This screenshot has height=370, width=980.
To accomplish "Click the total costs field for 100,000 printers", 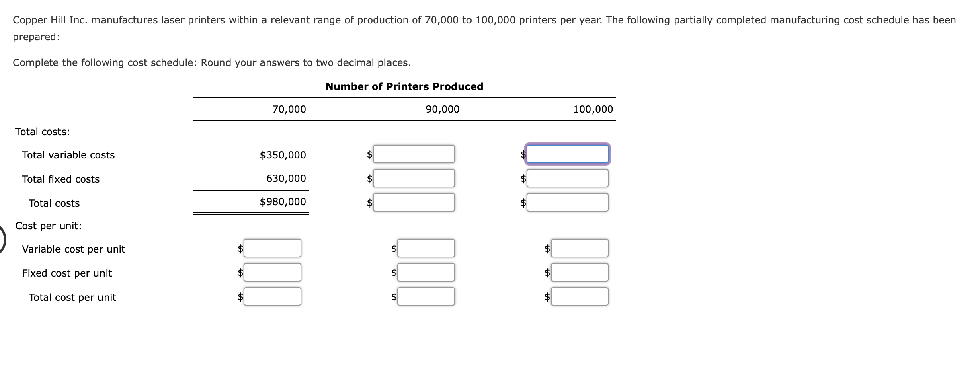I will 567,203.
